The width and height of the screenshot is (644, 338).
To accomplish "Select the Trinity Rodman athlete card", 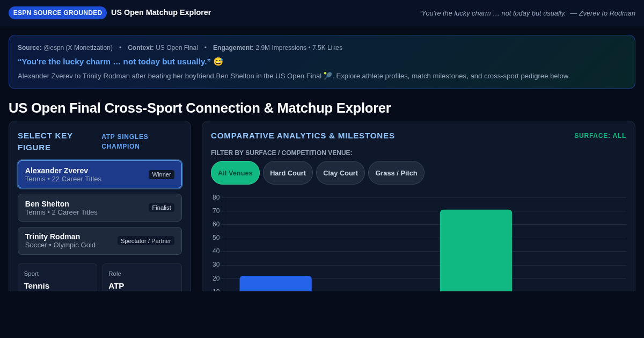I will (100, 241).
